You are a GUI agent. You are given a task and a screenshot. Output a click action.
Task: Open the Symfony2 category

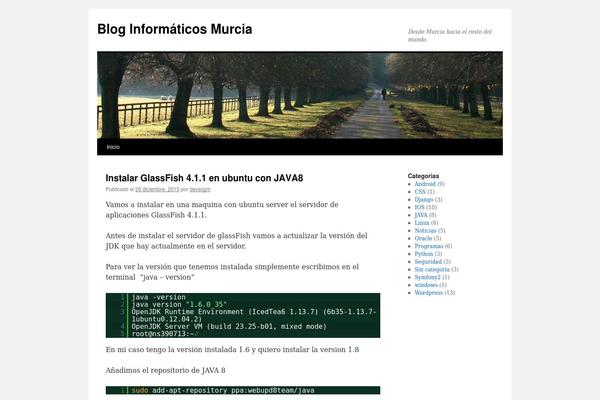pos(427,277)
